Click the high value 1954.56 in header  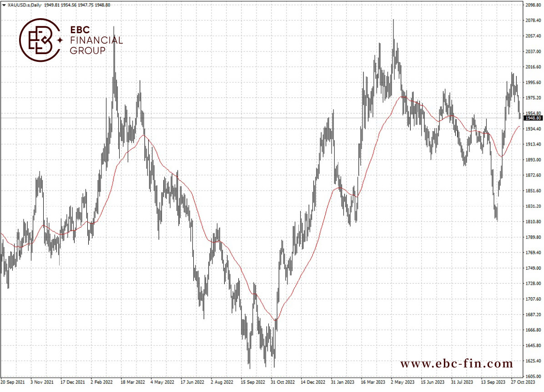[69, 5]
